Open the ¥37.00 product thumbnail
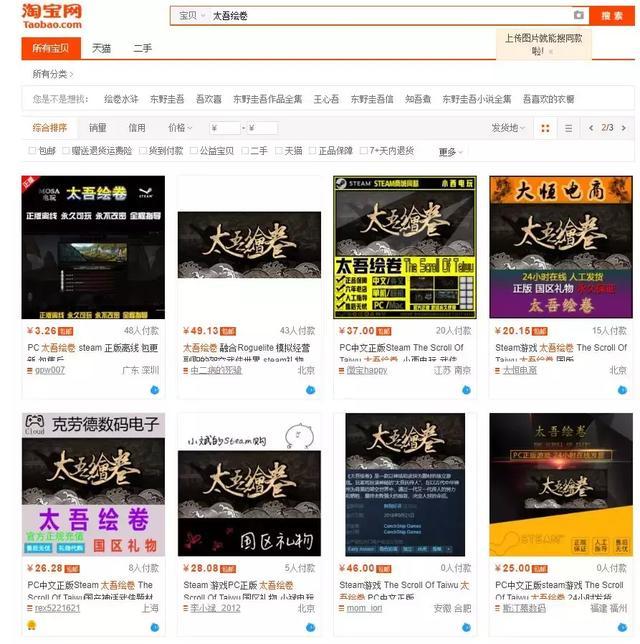The height and width of the screenshot is (644, 640). (405, 247)
